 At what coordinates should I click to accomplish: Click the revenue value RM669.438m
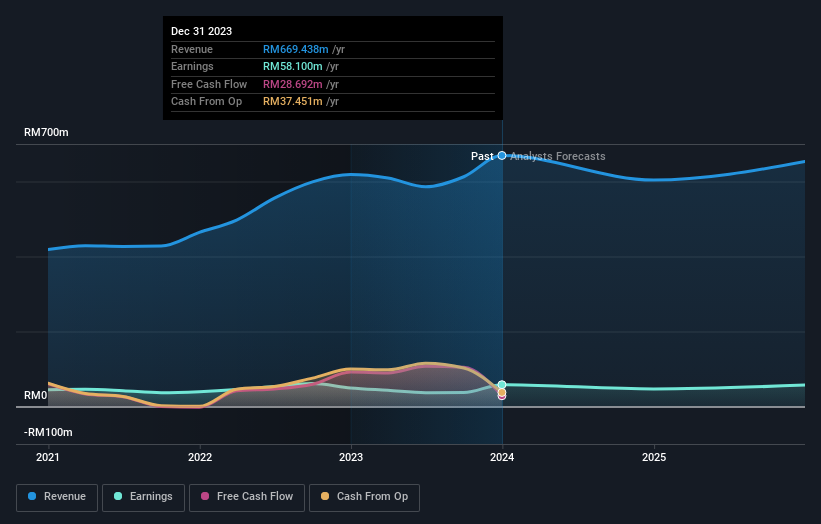[x=296, y=49]
